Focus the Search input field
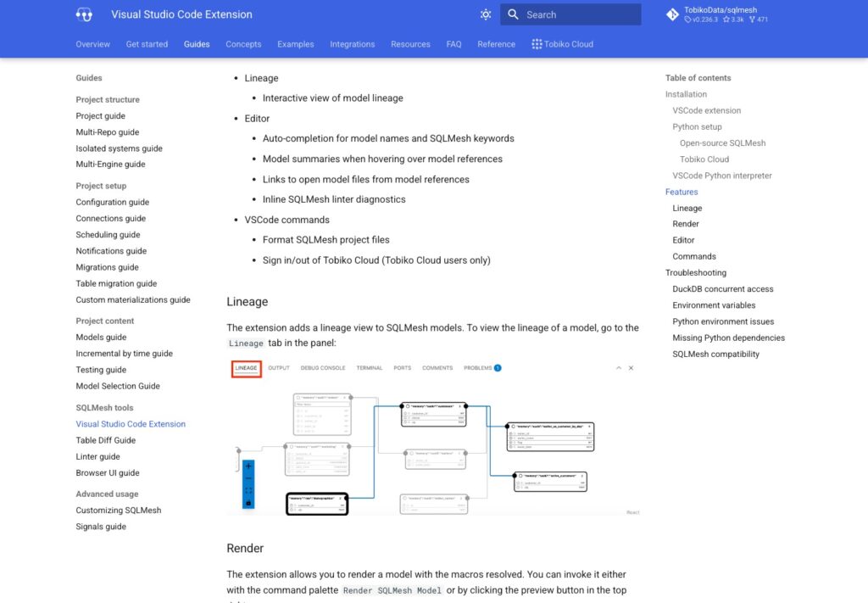Image resolution: width=868 pixels, height=603 pixels. click(570, 14)
